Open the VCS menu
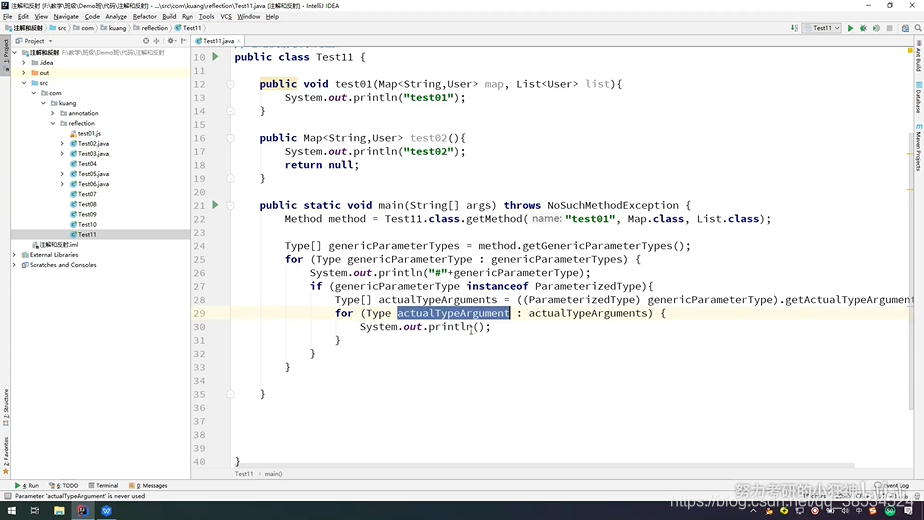 pos(226,17)
